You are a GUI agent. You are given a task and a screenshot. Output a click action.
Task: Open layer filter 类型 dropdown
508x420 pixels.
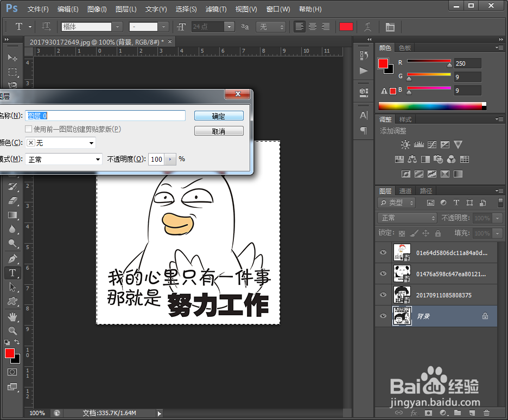(397, 203)
